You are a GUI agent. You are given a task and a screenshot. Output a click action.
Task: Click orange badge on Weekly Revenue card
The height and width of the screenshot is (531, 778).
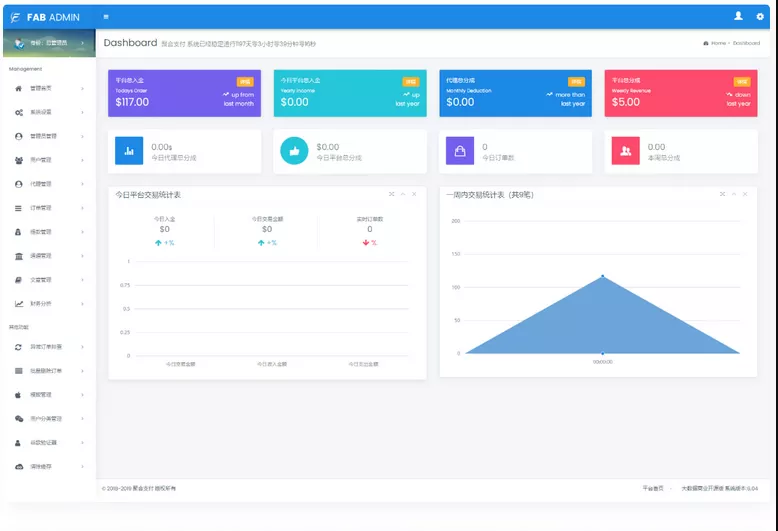[741, 82]
